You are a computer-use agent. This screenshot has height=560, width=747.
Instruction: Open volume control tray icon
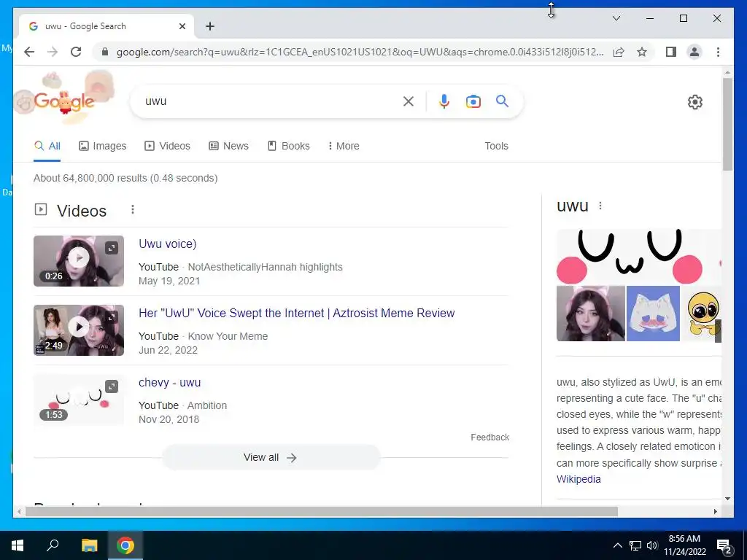(652, 545)
